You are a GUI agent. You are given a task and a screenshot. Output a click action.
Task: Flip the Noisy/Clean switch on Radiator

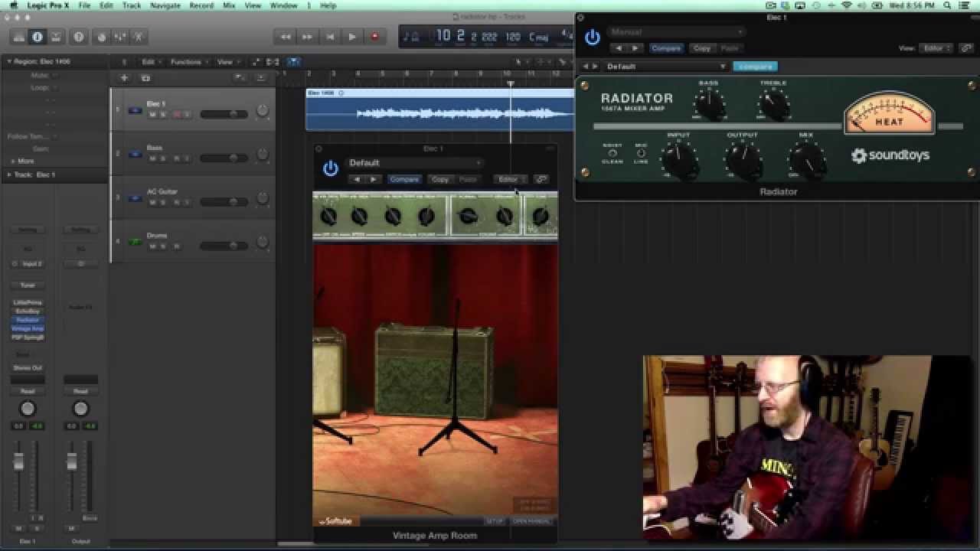coord(612,153)
